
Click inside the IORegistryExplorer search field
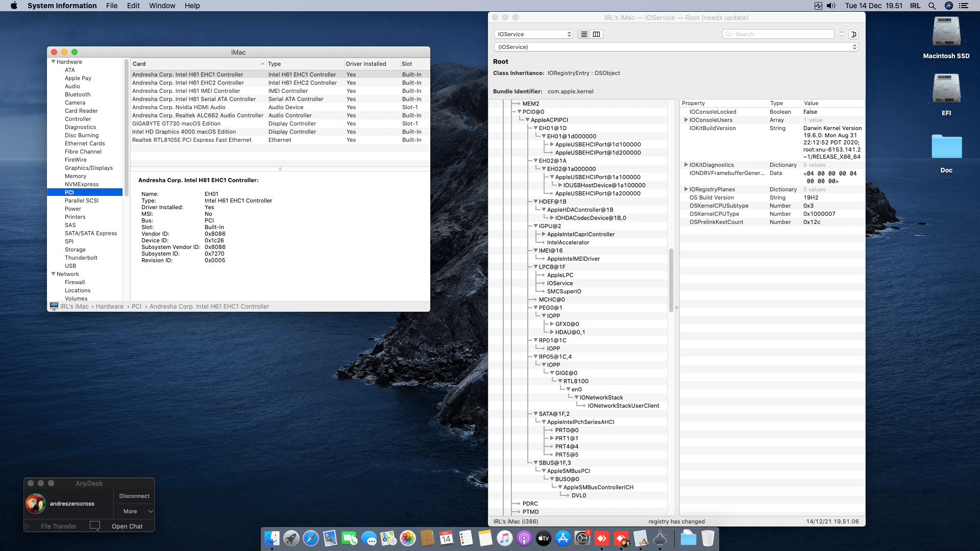coord(778,34)
